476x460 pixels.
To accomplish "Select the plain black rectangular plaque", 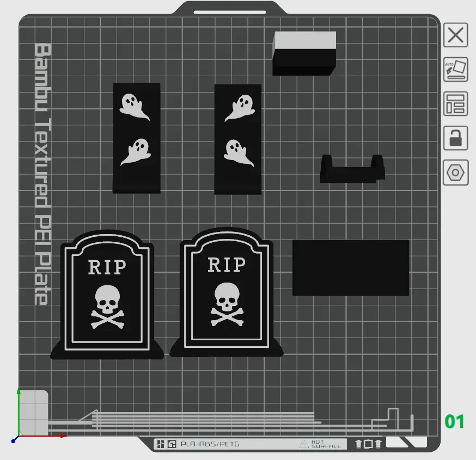I will (x=351, y=268).
